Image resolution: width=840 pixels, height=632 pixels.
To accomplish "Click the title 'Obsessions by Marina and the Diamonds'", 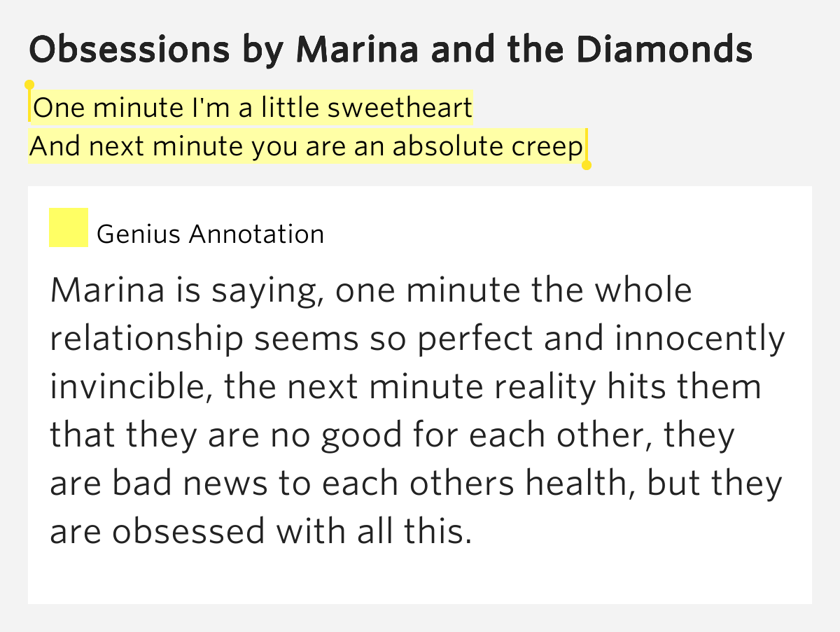I will coord(391,50).
